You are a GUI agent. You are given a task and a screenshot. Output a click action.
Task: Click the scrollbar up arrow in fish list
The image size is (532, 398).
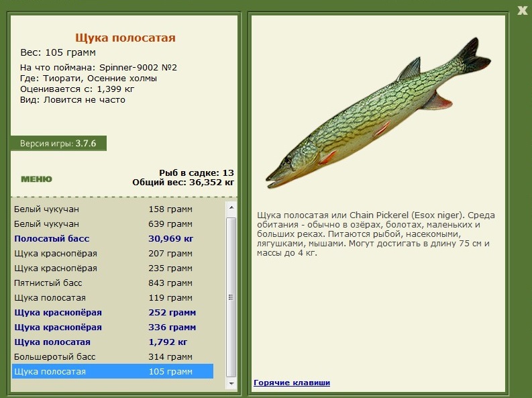231,206
